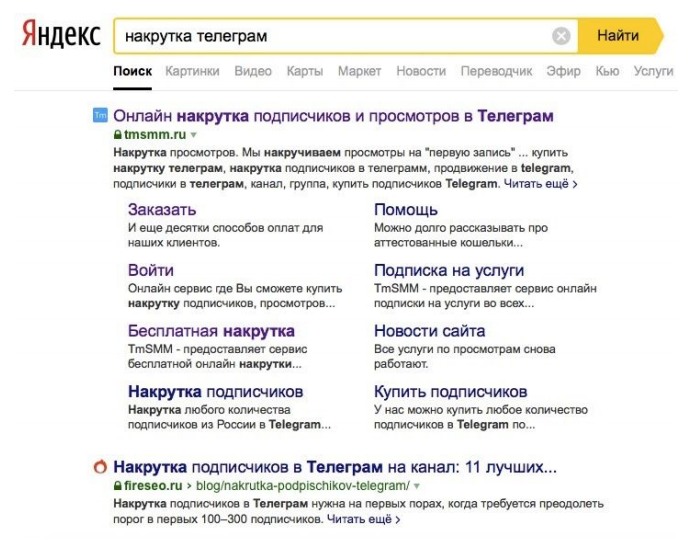Open the Подписка на услуги sitelink
Viewport: 691px width, 539px height.
[449, 270]
